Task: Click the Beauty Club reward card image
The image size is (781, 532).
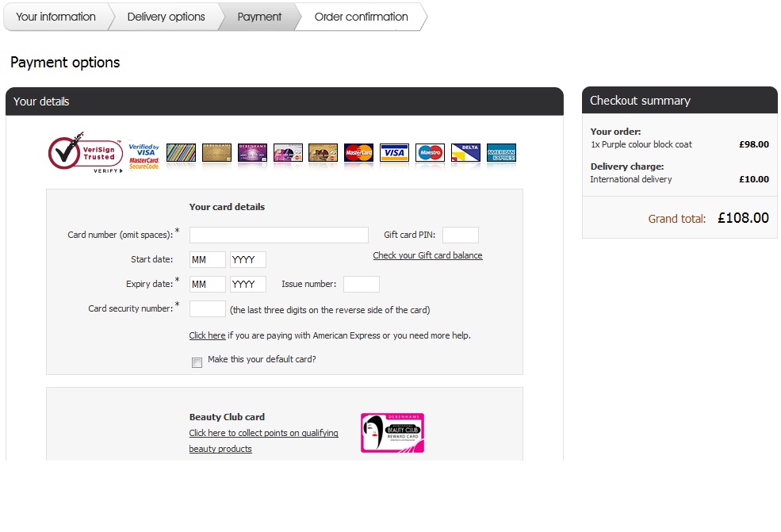Action: pyautogui.click(x=392, y=433)
